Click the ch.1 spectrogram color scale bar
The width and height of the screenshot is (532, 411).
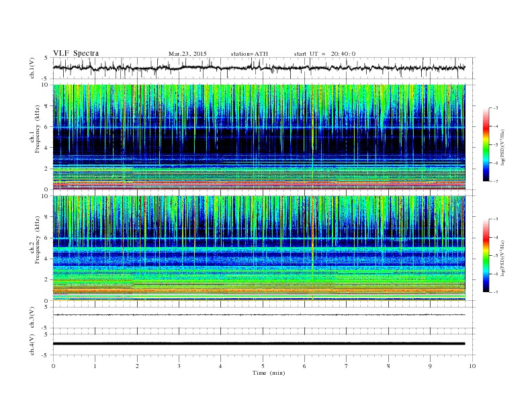486,144
